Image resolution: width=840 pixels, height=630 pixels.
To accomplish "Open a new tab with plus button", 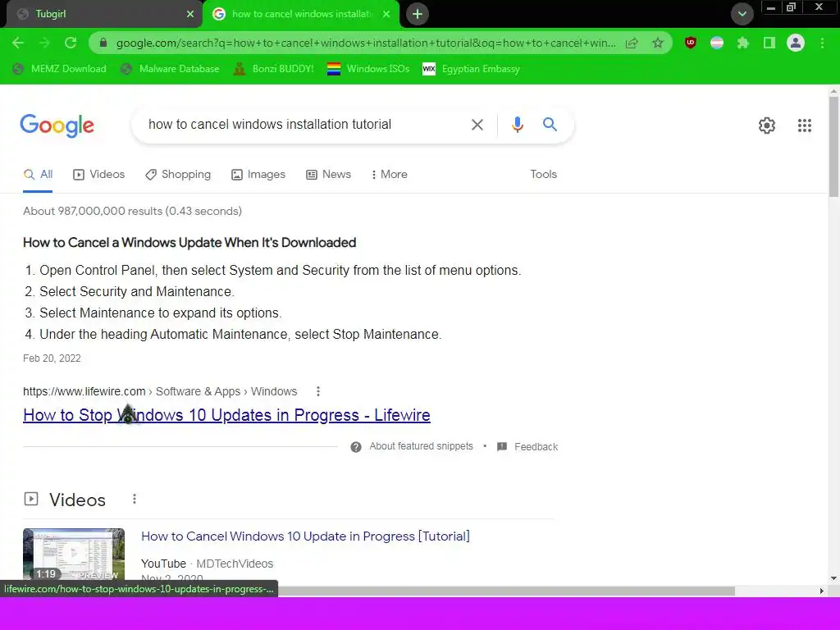I will 418,14.
